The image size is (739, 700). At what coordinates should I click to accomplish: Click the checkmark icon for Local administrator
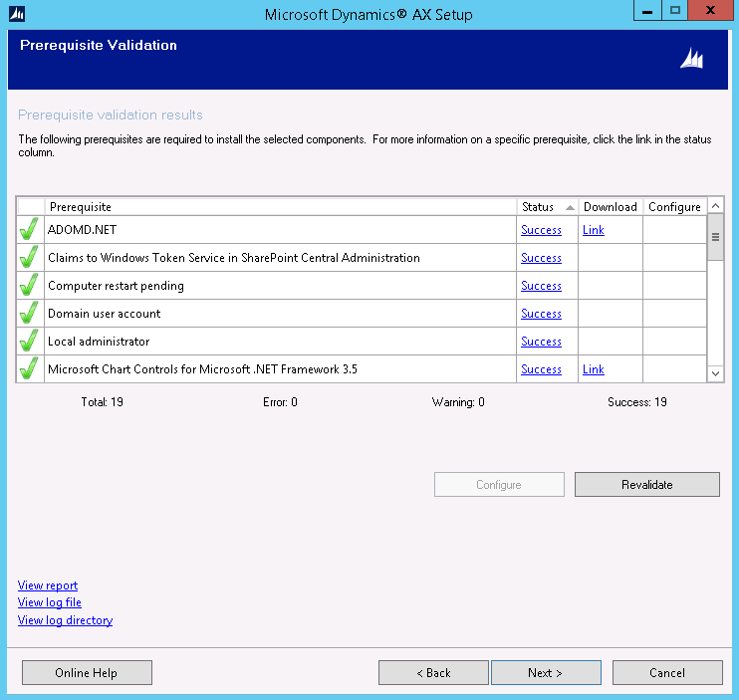coord(29,342)
